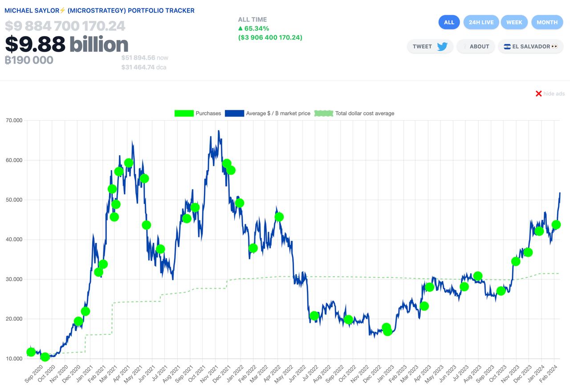
Task: Open the Michael Saylor Portfolio Tracker title link
Action: (99, 10)
